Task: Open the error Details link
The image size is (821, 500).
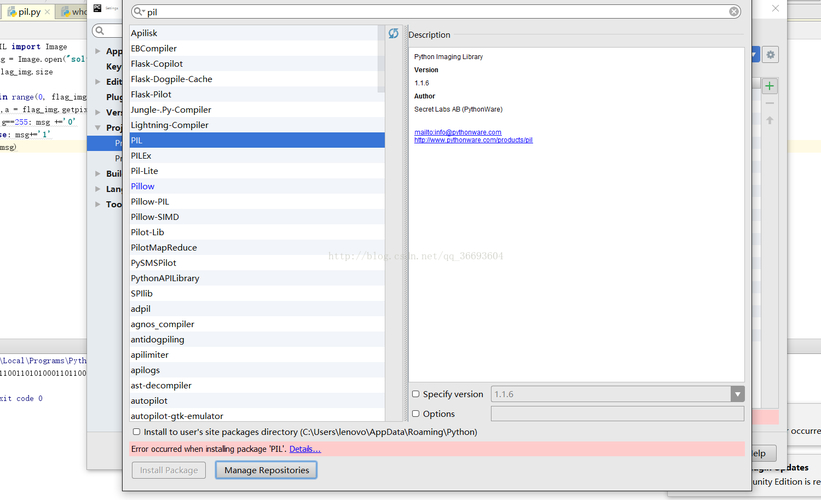Action: click(x=305, y=450)
